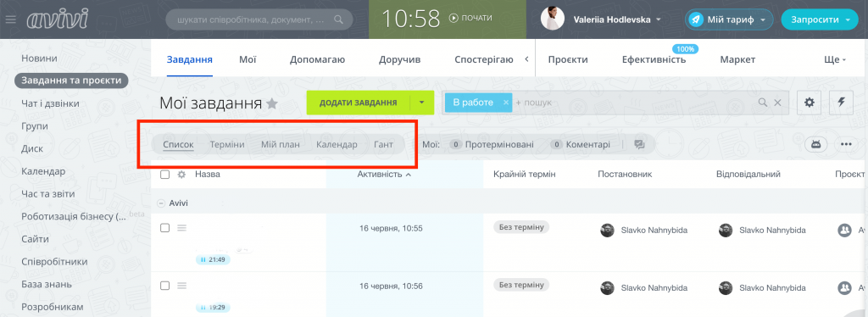Expand the Ще dropdown menu

[x=835, y=59]
